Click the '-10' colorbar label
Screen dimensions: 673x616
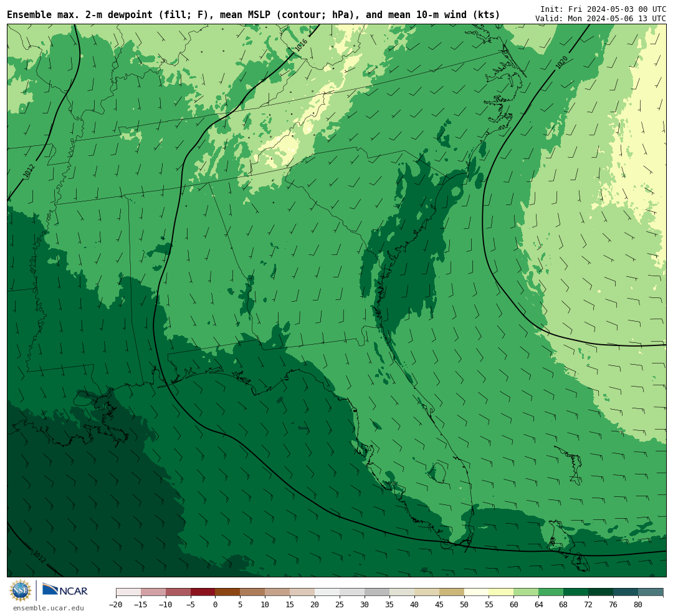pyautogui.click(x=166, y=605)
